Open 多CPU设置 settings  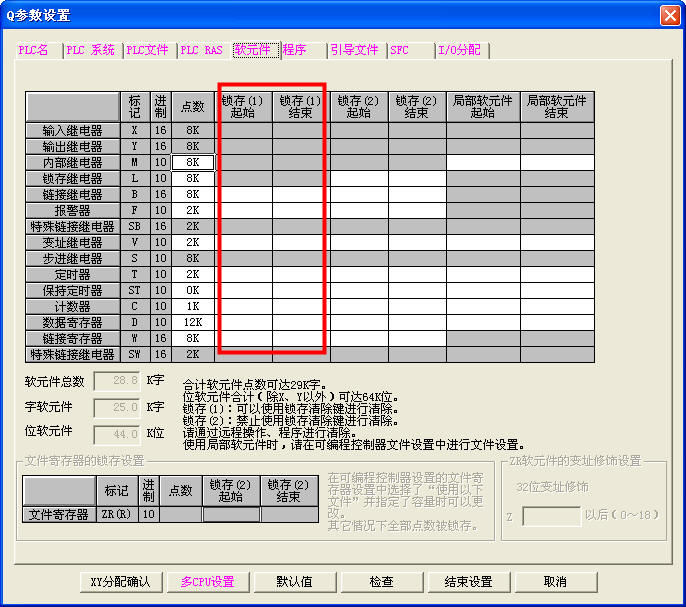pos(207,582)
